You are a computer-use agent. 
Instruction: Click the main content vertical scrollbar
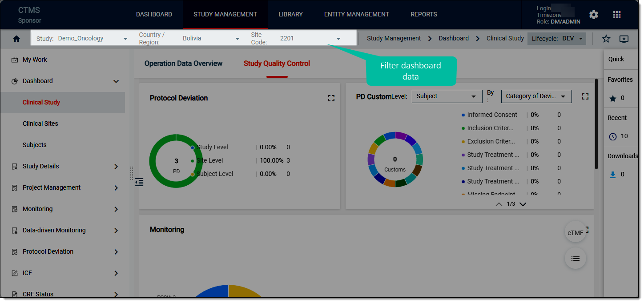coord(596,124)
